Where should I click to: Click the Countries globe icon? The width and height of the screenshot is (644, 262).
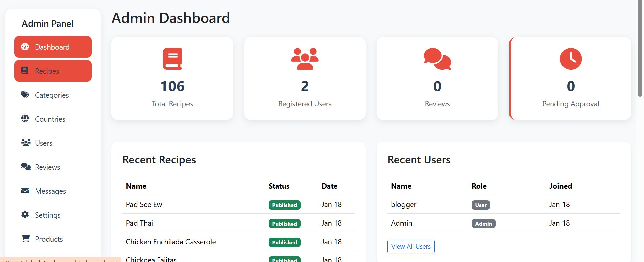click(x=25, y=119)
